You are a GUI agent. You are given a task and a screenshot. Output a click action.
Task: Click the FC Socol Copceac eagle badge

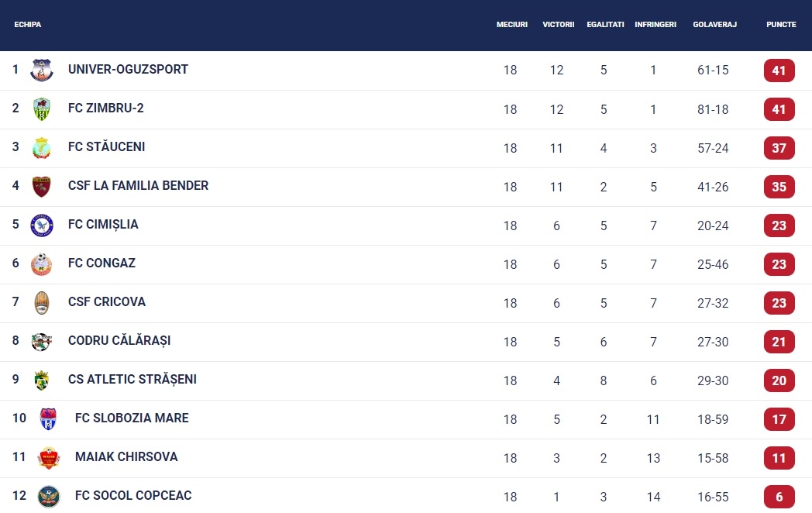49,497
